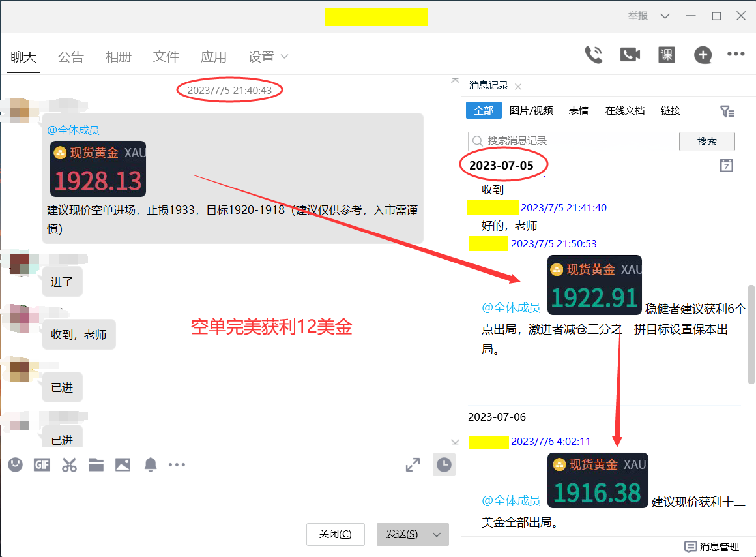Image resolution: width=756 pixels, height=557 pixels.
Task: Open the 举报 dropdown arrow
Action: (x=665, y=16)
